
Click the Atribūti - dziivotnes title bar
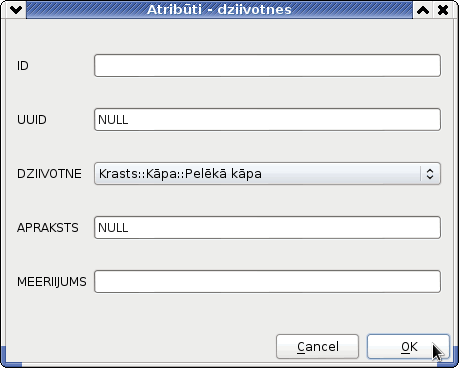[219, 10]
